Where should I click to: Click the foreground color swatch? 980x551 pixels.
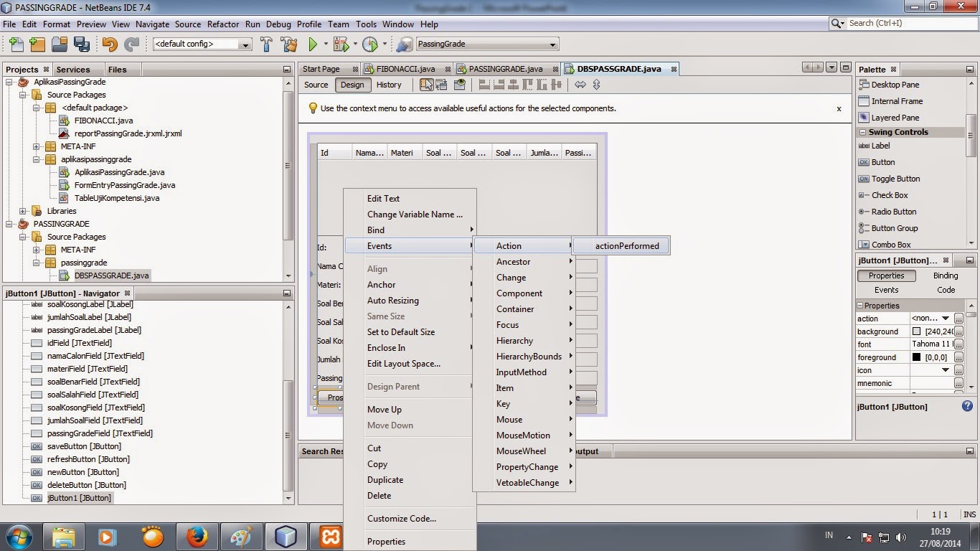(x=916, y=357)
